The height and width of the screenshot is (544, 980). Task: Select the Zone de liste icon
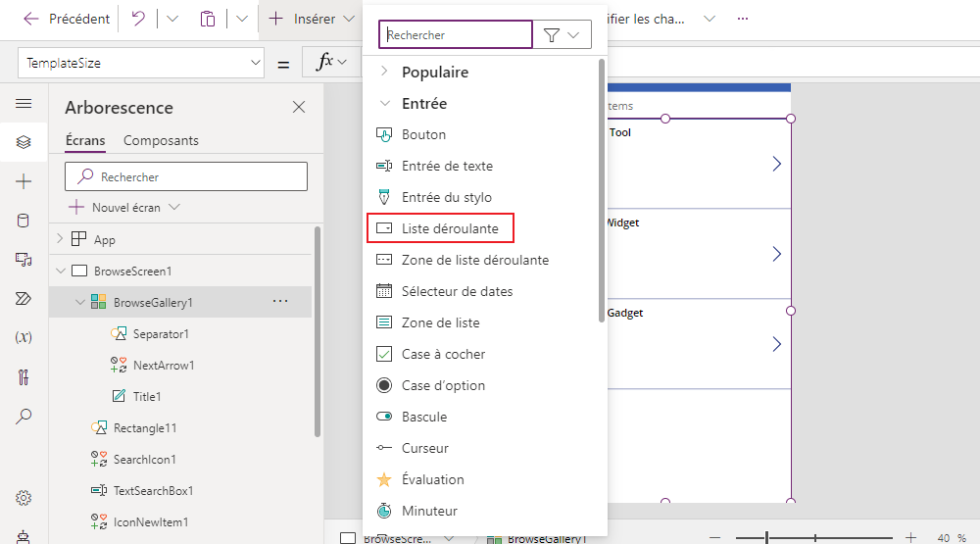384,322
